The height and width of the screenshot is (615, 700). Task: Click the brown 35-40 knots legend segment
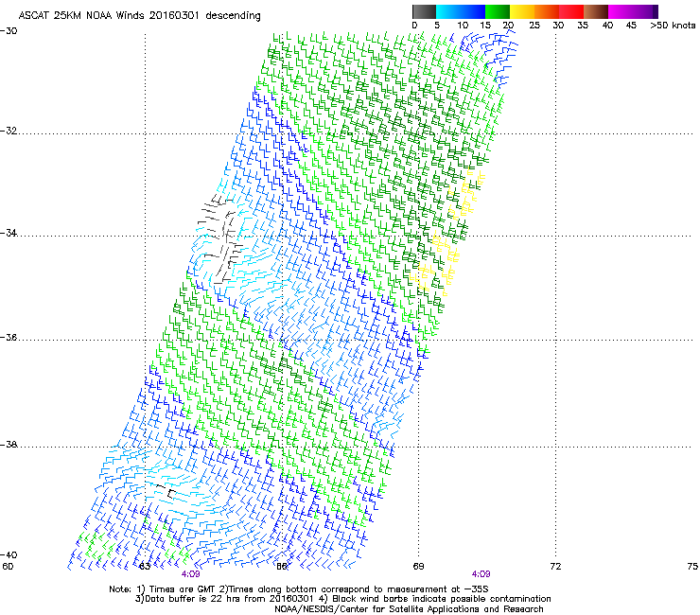[x=596, y=11]
